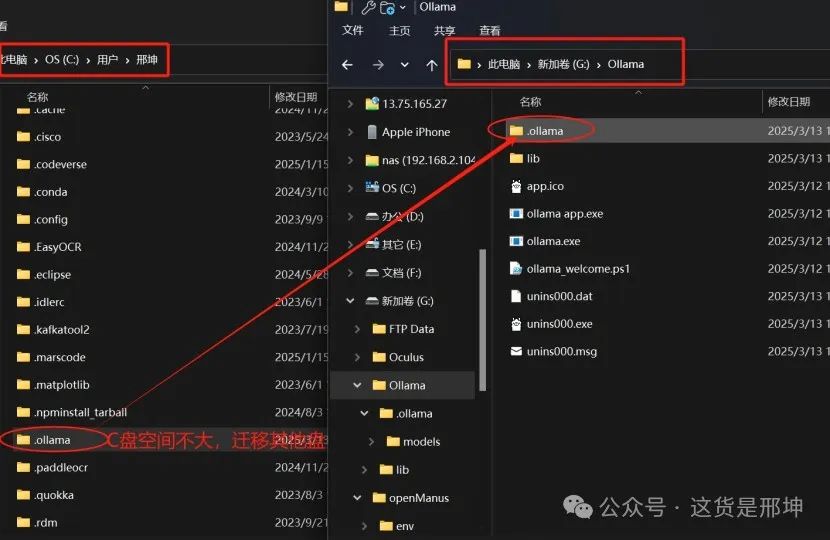Select .config folder in left window
This screenshot has width=830, height=540.
click(x=42, y=219)
